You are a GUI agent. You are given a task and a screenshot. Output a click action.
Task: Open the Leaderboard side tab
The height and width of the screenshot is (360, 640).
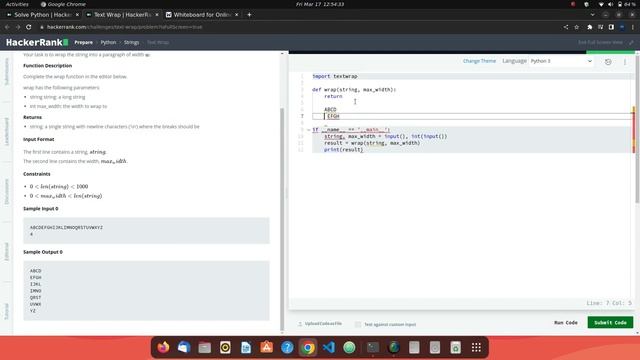coord(7,132)
